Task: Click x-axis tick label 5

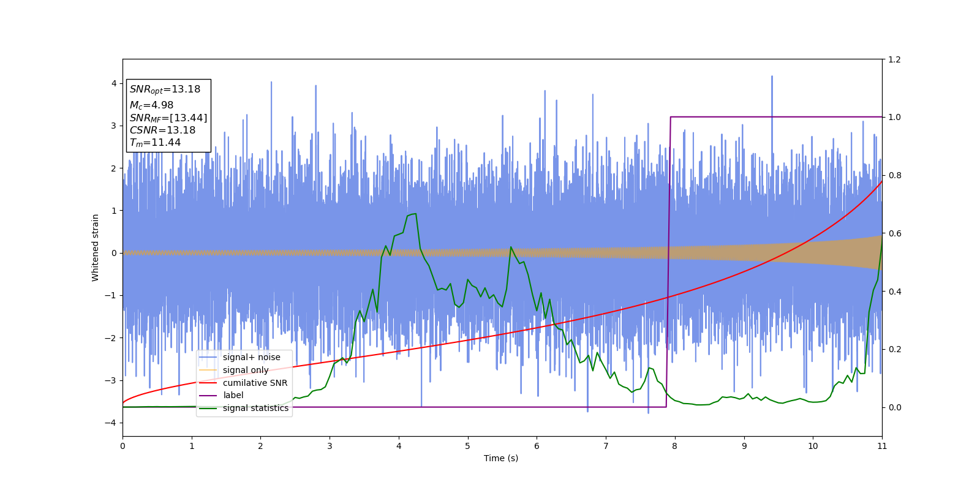Action: [x=468, y=446]
